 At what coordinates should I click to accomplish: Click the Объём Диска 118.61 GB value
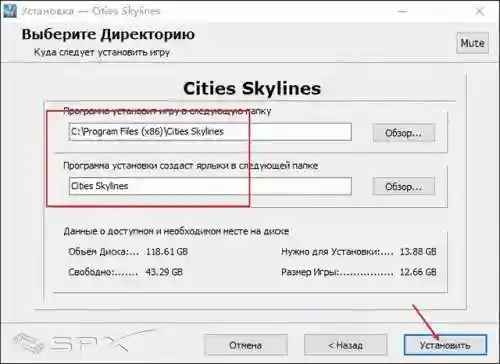(x=167, y=251)
